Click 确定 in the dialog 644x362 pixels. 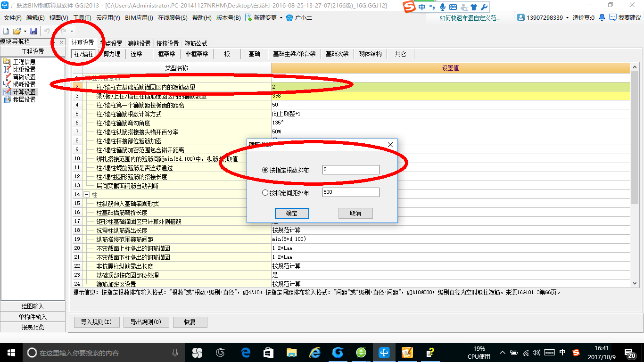tap(292, 214)
